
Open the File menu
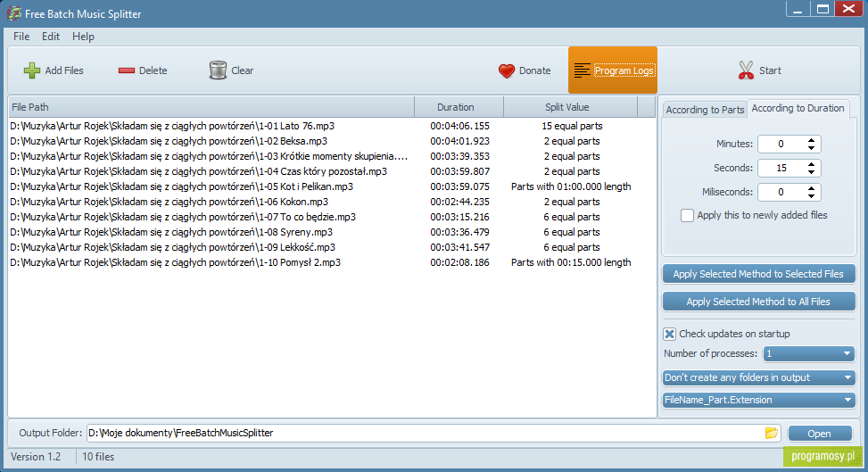coord(21,37)
